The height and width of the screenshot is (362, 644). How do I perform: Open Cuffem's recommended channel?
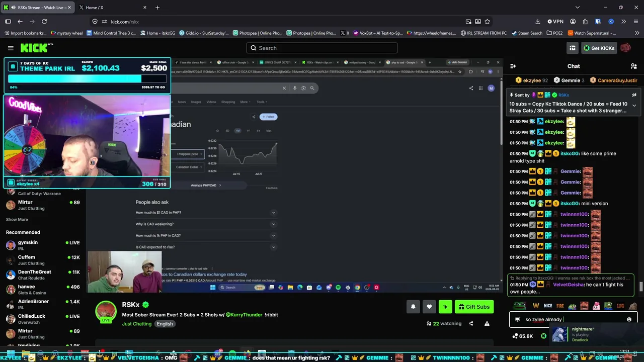pyautogui.click(x=43, y=260)
